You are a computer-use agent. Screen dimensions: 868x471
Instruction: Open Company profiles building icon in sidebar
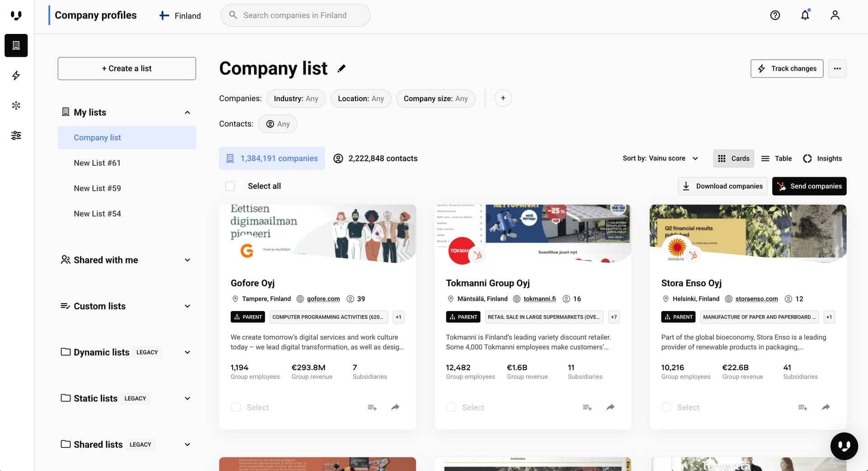coord(16,46)
